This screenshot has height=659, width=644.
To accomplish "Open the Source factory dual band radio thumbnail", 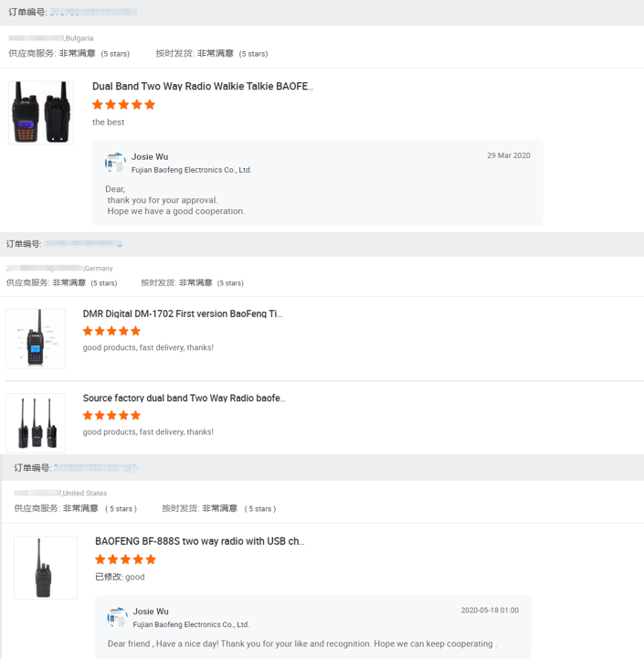I will (x=36, y=423).
